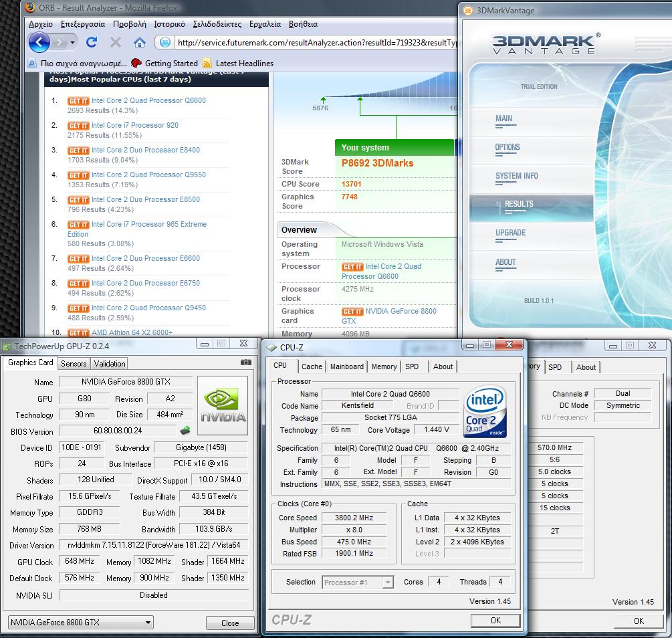Open the Εργαλεία menu
672x638 pixels.
(x=265, y=24)
